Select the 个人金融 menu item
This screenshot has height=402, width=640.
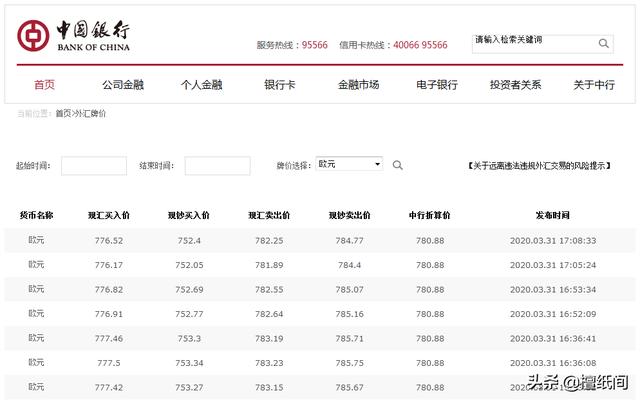tap(201, 85)
